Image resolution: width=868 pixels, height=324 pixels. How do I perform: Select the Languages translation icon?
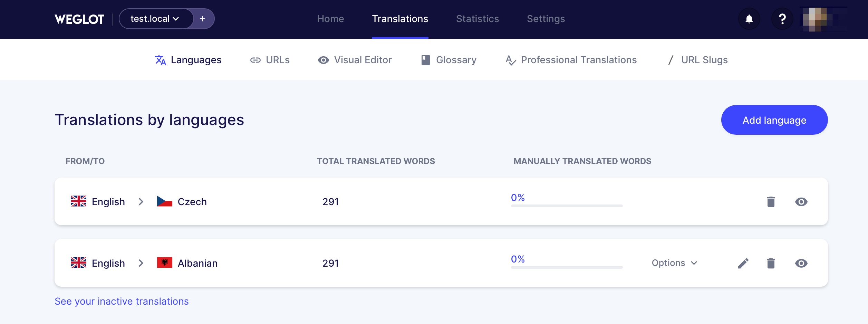[x=161, y=59]
